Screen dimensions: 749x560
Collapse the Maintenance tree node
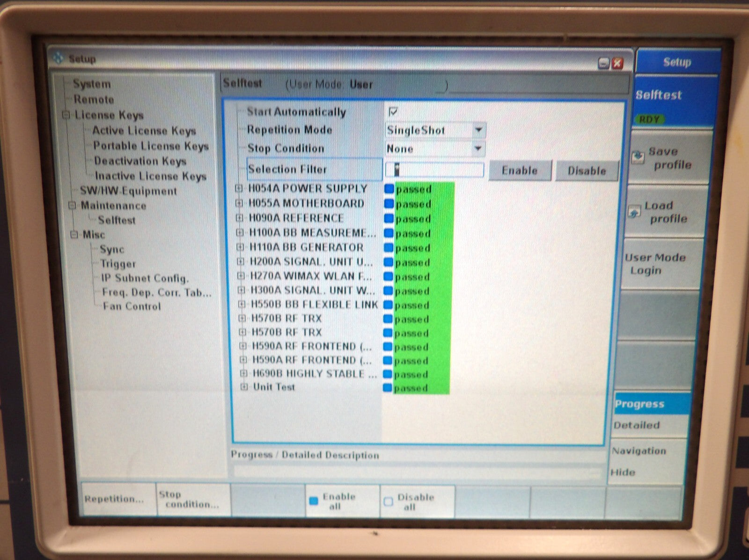(72, 205)
